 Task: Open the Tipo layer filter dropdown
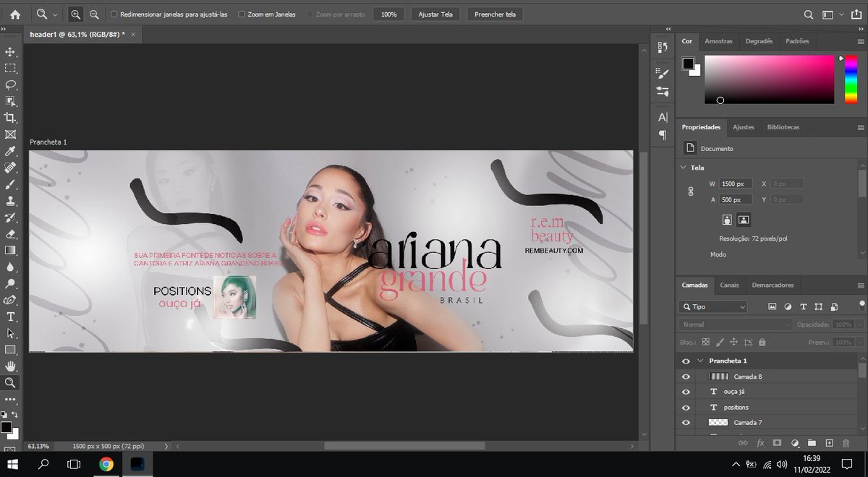coord(713,307)
